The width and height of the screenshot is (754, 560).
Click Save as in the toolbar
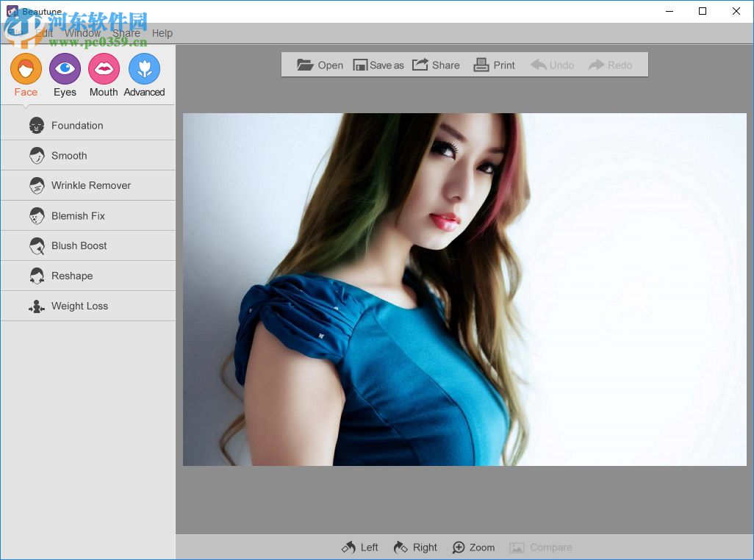(378, 65)
